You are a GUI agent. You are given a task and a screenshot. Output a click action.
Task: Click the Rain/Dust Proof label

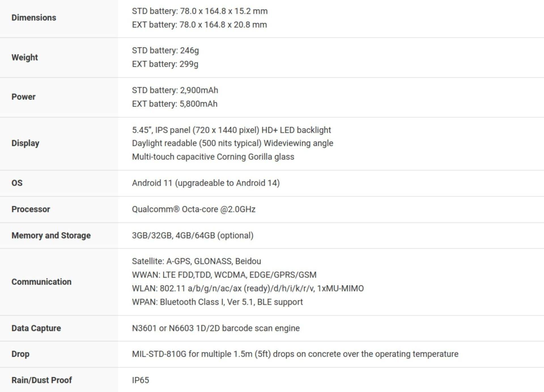pyautogui.click(x=42, y=380)
